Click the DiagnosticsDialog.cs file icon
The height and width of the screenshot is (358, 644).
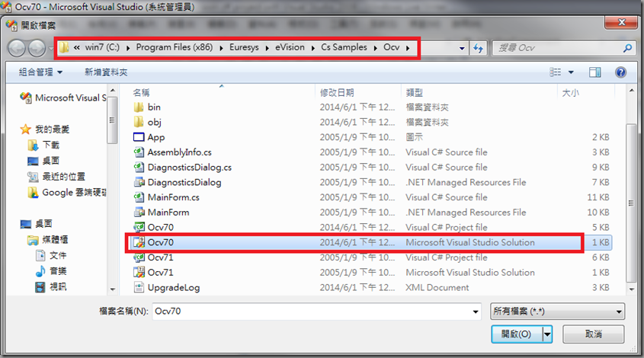click(x=139, y=167)
